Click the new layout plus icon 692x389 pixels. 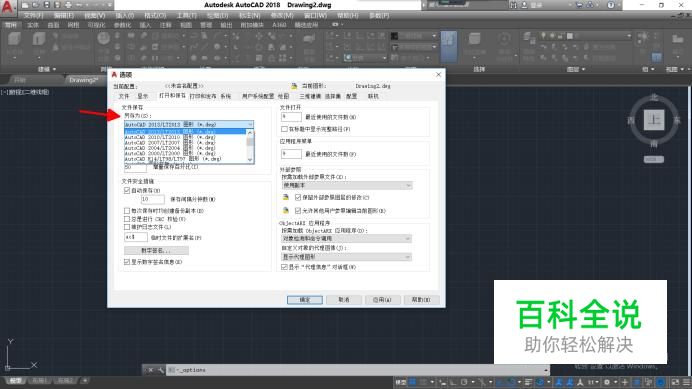85,381
